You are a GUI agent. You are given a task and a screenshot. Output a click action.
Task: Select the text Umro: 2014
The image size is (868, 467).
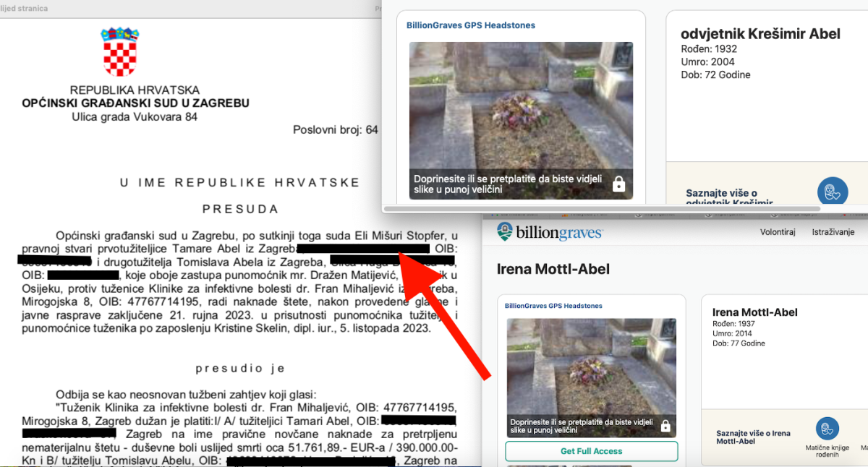tap(733, 334)
